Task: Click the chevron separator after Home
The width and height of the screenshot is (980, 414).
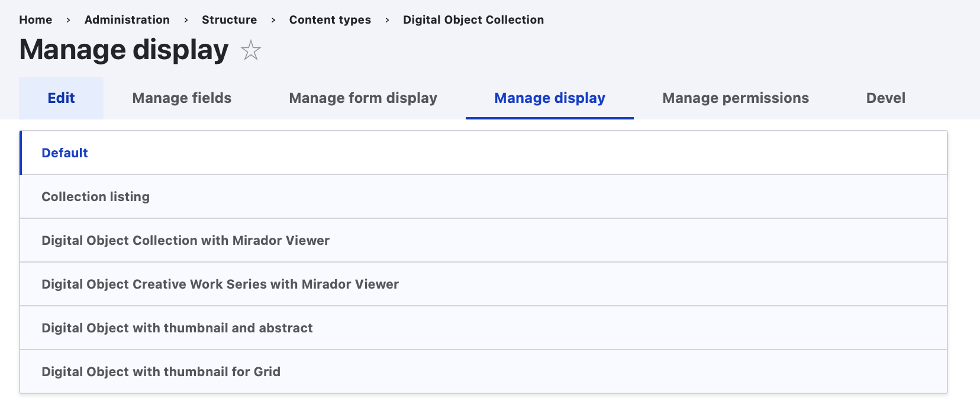Action: 69,20
